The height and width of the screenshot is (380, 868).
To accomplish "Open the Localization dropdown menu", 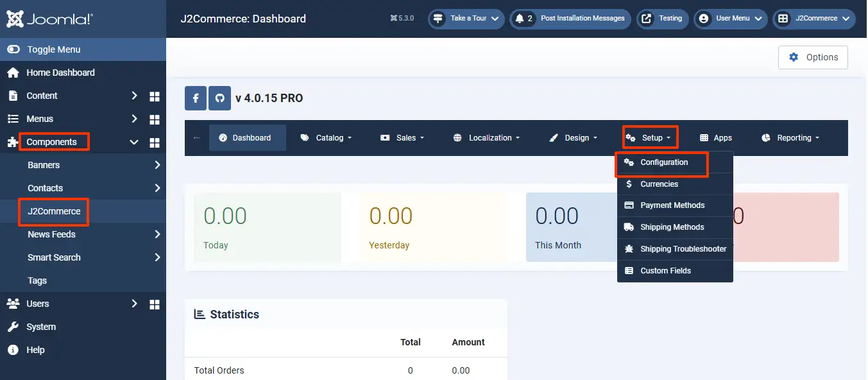I will point(486,138).
